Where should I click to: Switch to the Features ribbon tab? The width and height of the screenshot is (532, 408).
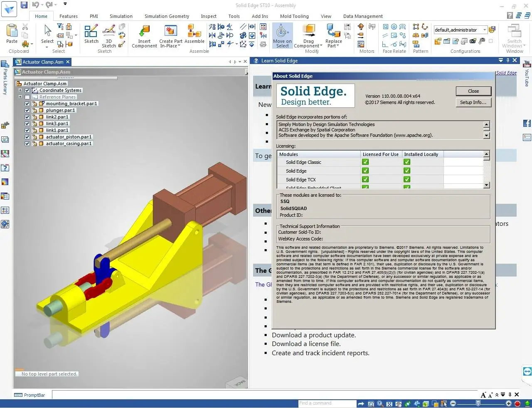[69, 16]
